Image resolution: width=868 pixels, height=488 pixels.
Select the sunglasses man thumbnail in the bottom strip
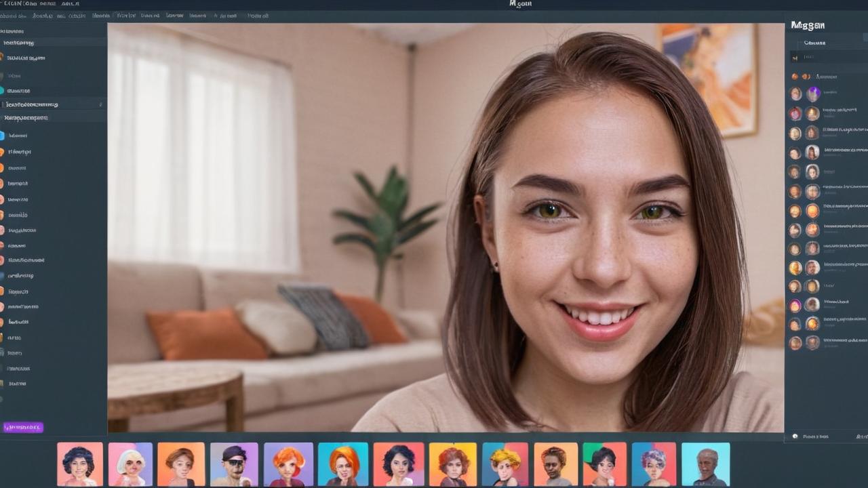[234, 464]
